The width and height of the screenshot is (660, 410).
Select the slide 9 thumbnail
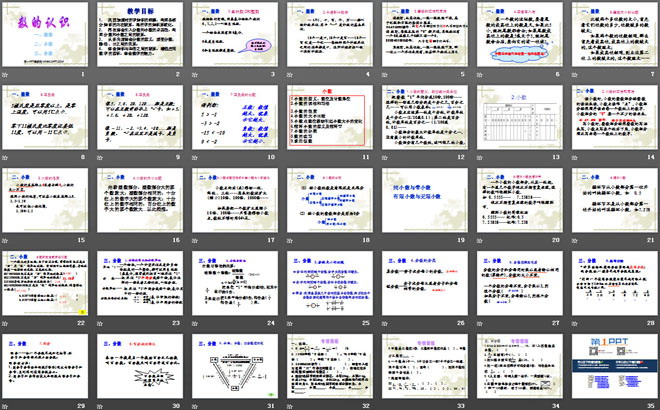140,117
